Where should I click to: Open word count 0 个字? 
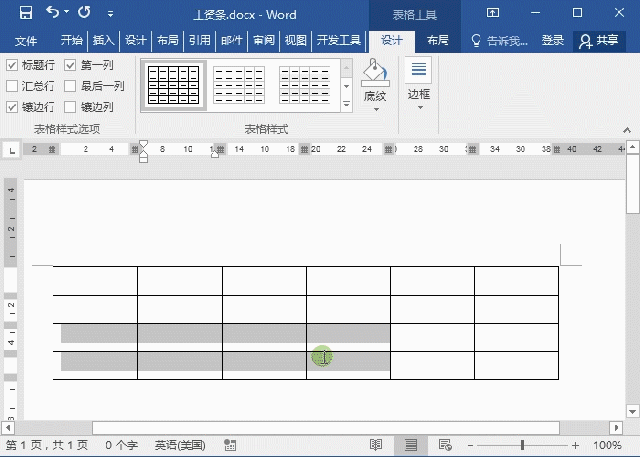click(x=121, y=445)
